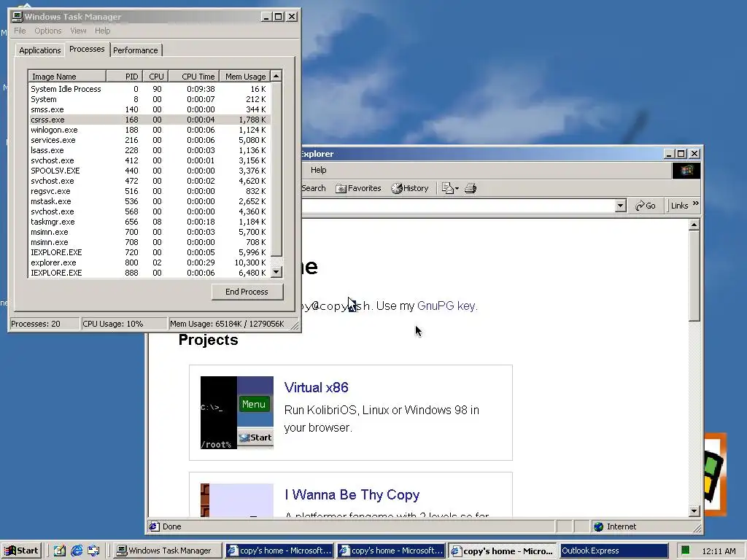
Task: Click the 12:11 AM system clock
Action: tap(719, 551)
